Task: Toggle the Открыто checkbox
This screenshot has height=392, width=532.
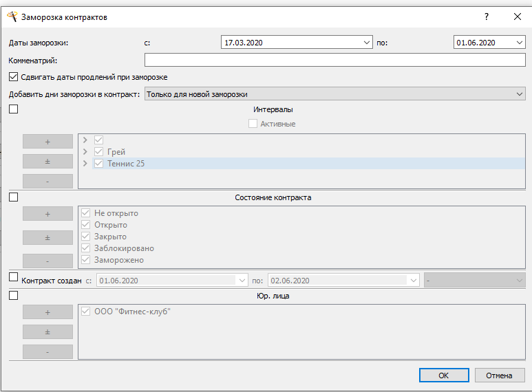Action: (x=85, y=225)
